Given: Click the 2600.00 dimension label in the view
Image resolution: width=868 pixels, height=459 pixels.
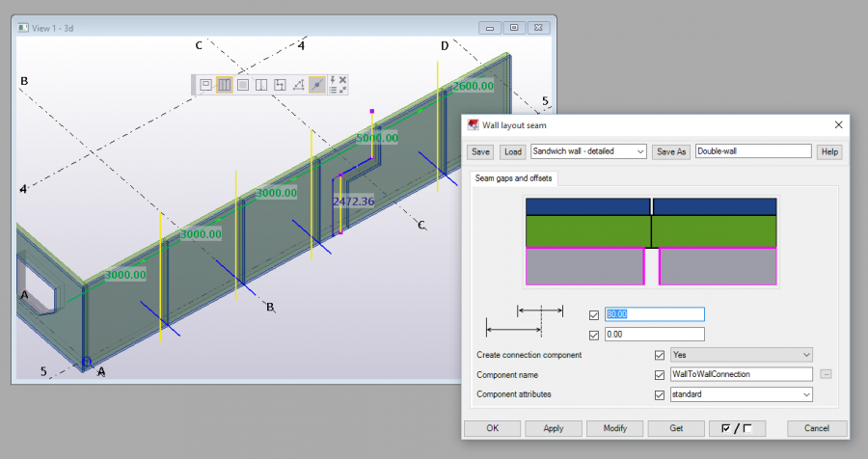Looking at the screenshot, I should click(473, 86).
